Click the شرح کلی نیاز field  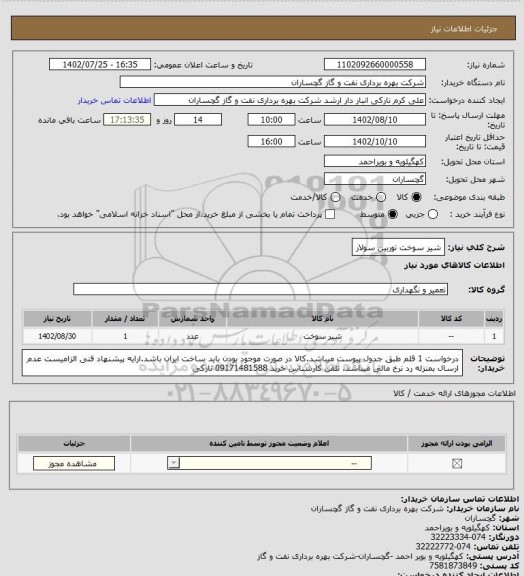click(x=398, y=248)
